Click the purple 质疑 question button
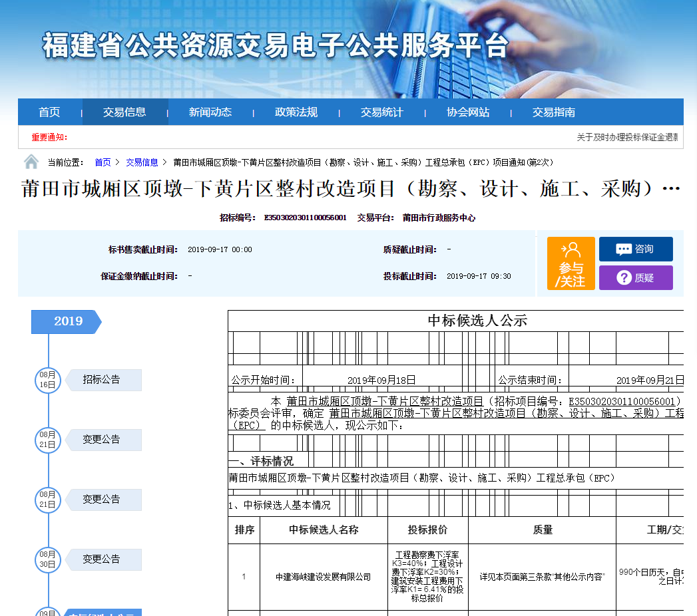Image resolution: width=697 pixels, height=616 pixels. 635,278
